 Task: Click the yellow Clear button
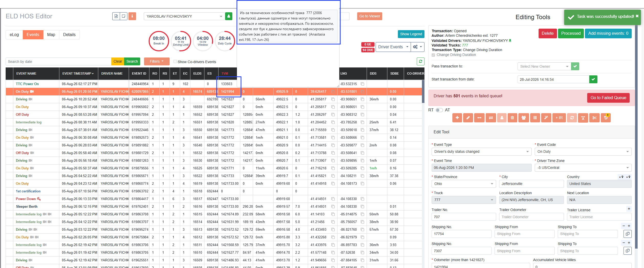point(118,61)
